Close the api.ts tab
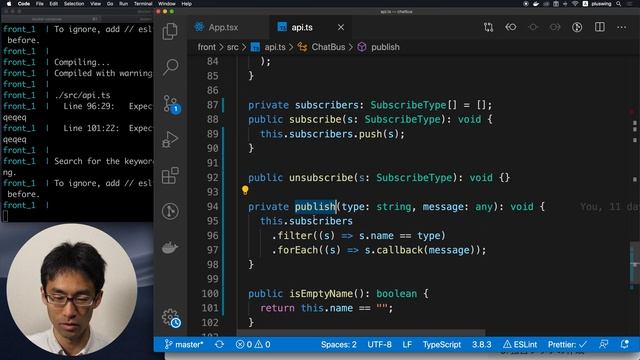 [341, 27]
